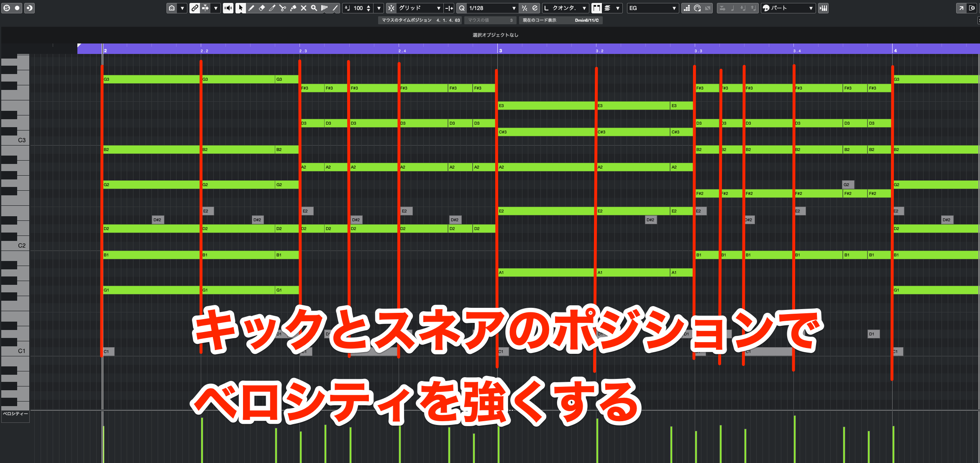980x463 pixels.
Task: Select the first A1 note at bar 3
Action: pos(547,272)
